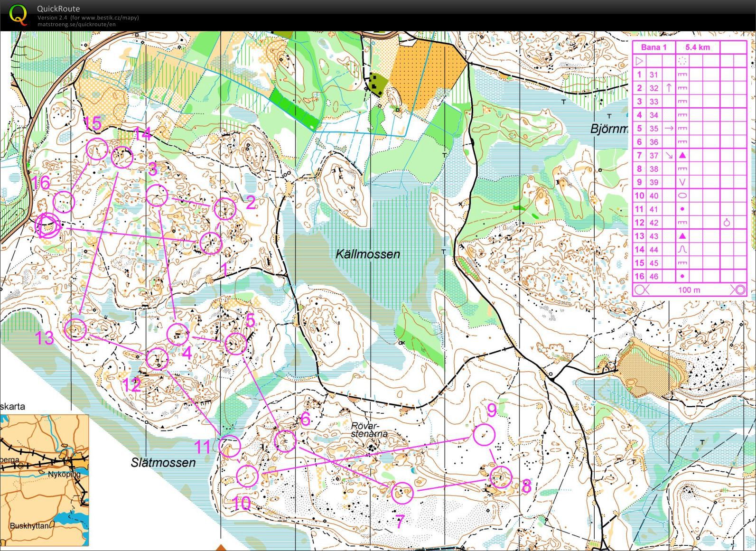The height and width of the screenshot is (551, 756).
Task: Click the 5.4 km course length cell
Action: 697,47
